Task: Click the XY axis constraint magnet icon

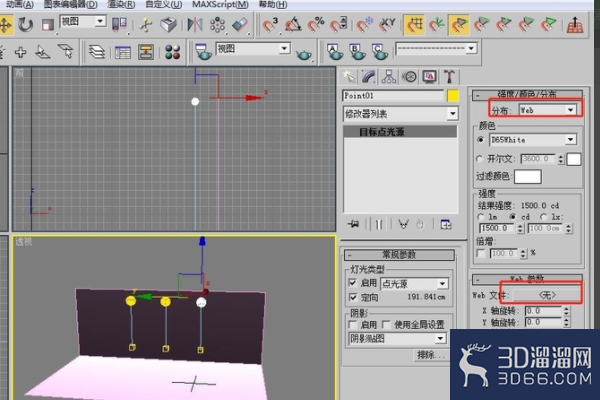Action: 387,25
